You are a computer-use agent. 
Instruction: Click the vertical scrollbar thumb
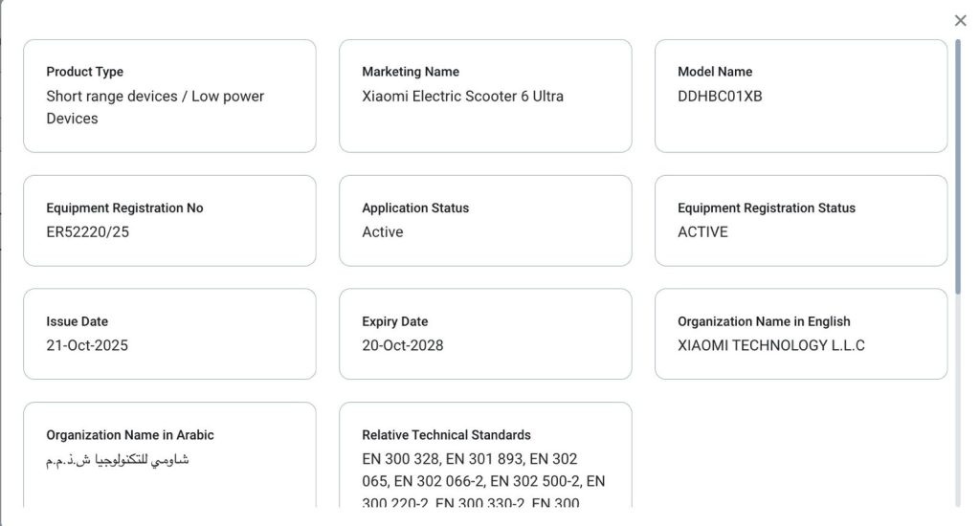click(x=957, y=166)
